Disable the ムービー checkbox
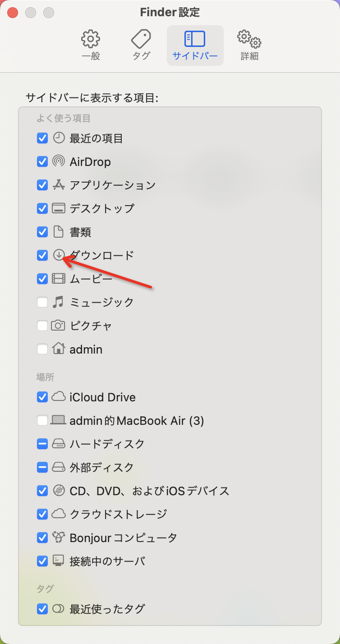The image size is (340, 644). click(x=42, y=279)
